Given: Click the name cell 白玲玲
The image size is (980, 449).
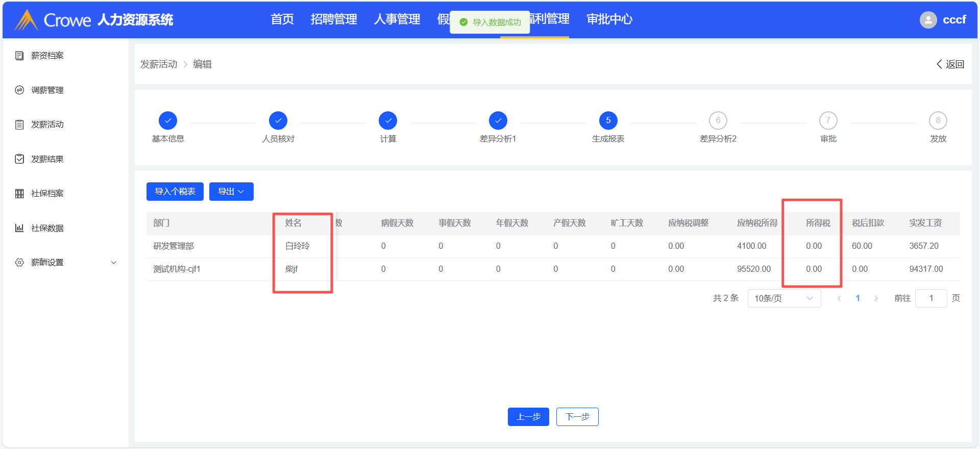Looking at the screenshot, I should click(x=298, y=246).
